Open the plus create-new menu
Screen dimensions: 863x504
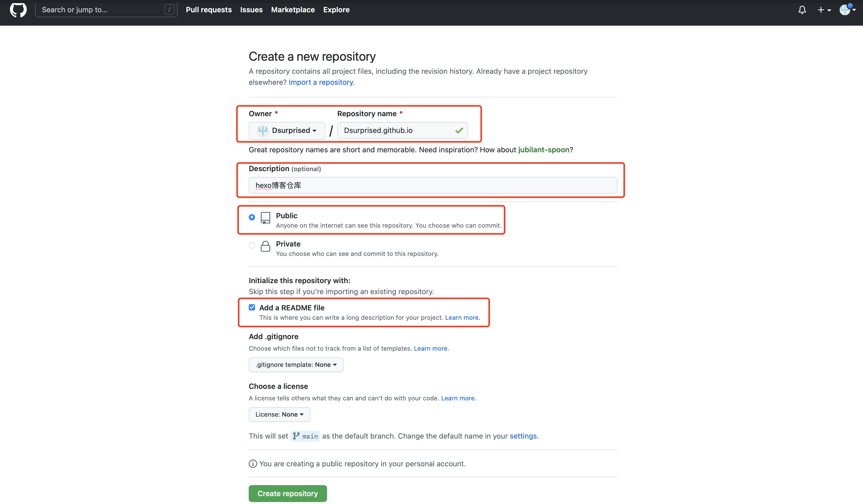pyautogui.click(x=824, y=10)
